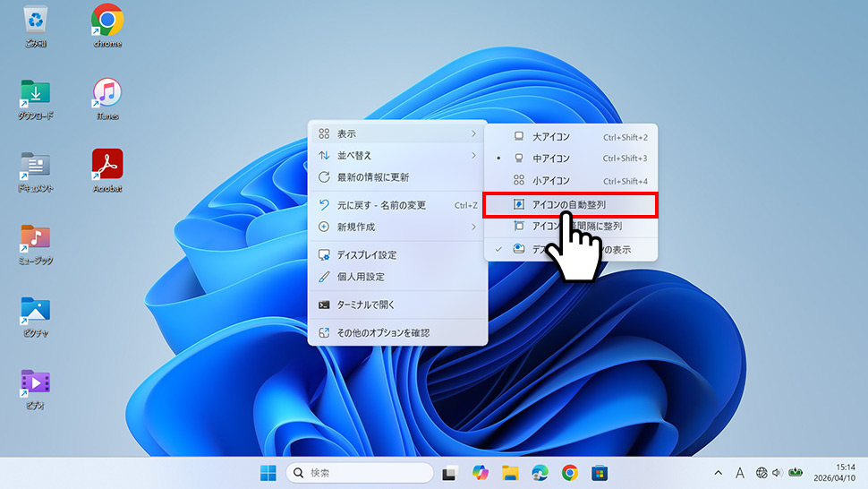The image size is (868, 489).
Task: Switch the IME input mode indicator A
Action: (739, 473)
